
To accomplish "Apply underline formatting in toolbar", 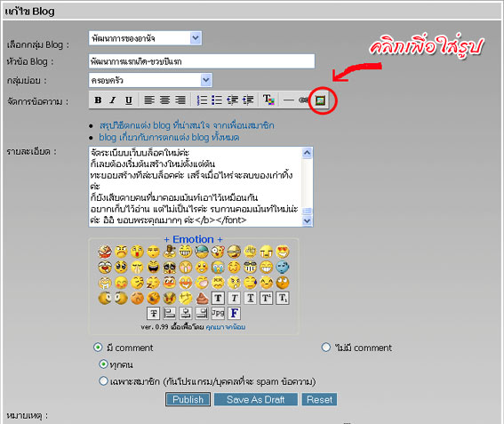I will (128, 100).
